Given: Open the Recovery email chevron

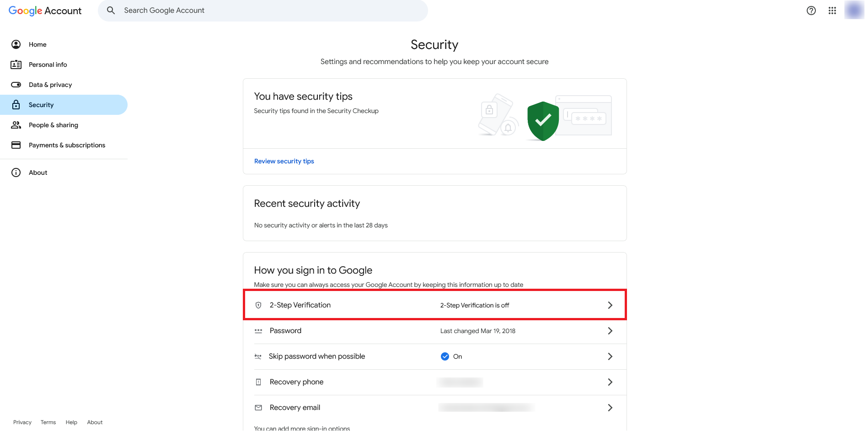Looking at the screenshot, I should click(x=610, y=408).
